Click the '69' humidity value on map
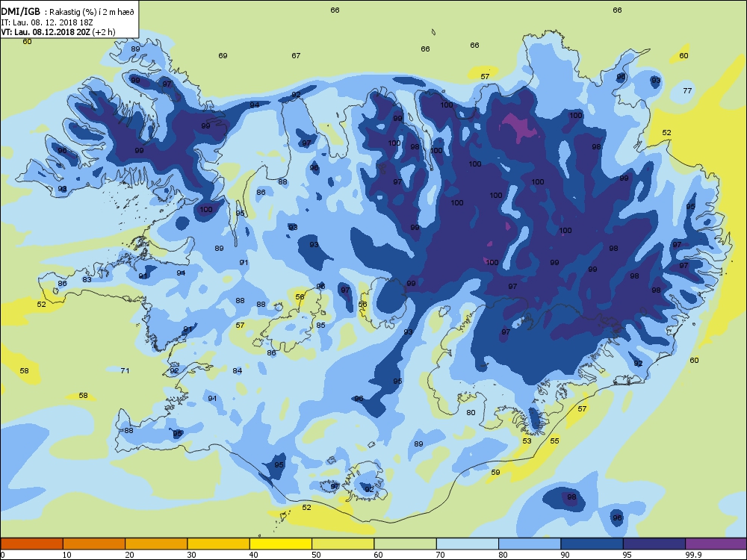Screen dimensions: 747x560 (x=223, y=56)
